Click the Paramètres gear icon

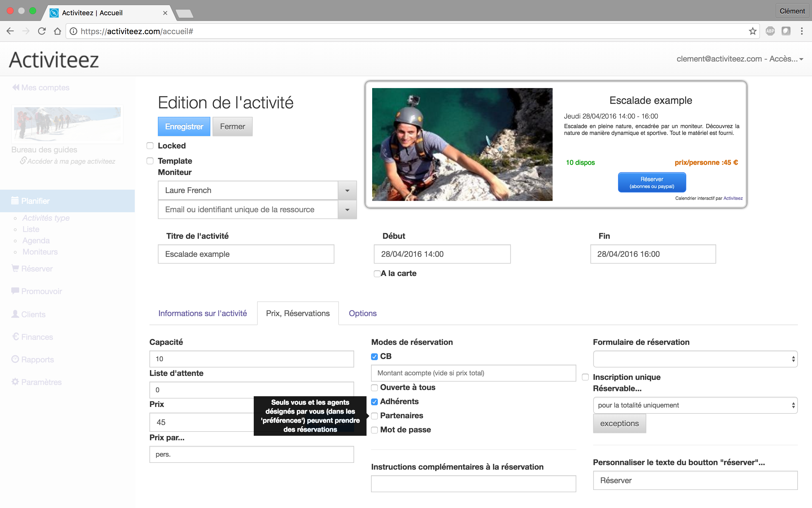[x=15, y=382]
